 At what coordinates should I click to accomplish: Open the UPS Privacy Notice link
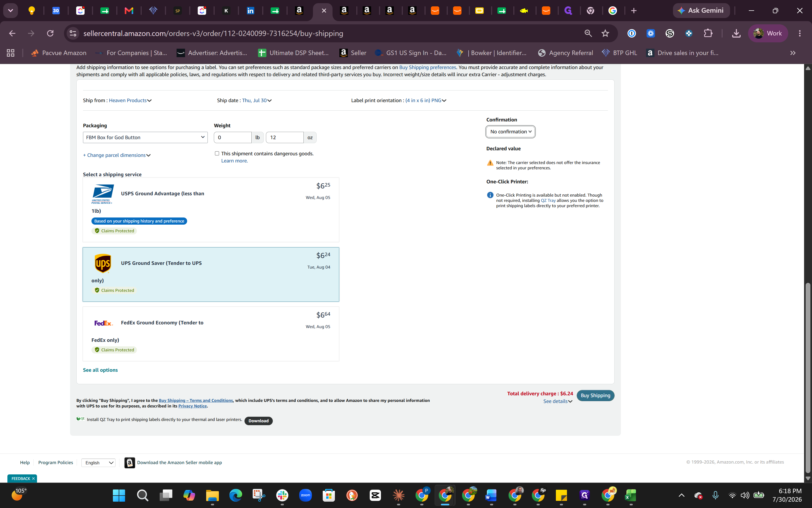point(193,406)
